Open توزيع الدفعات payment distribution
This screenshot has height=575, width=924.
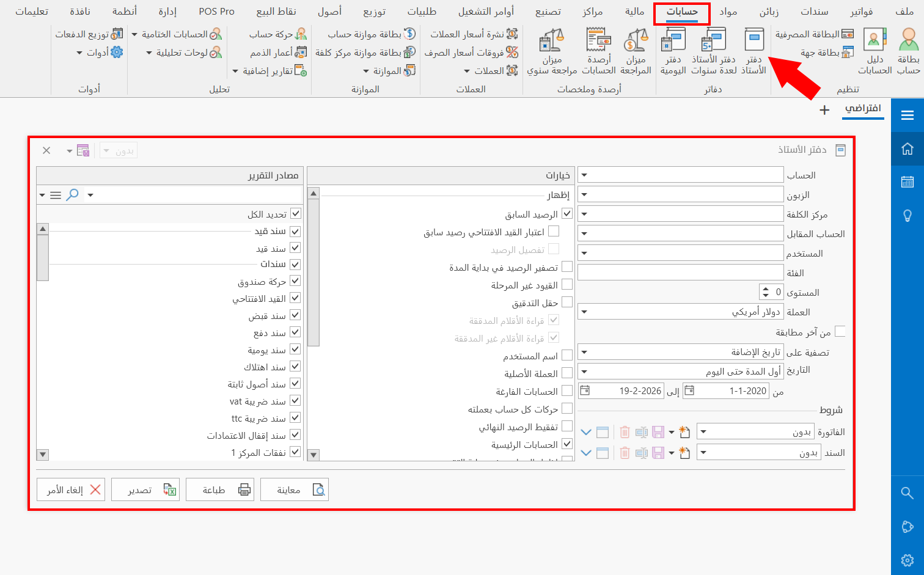pos(89,34)
